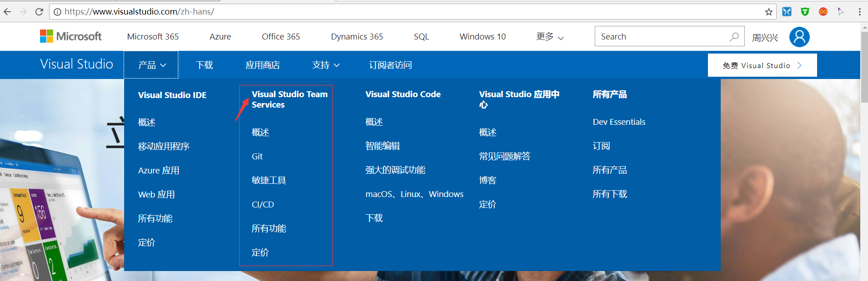868x281 pixels.
Task: Open 博客 link
Action: [487, 180]
